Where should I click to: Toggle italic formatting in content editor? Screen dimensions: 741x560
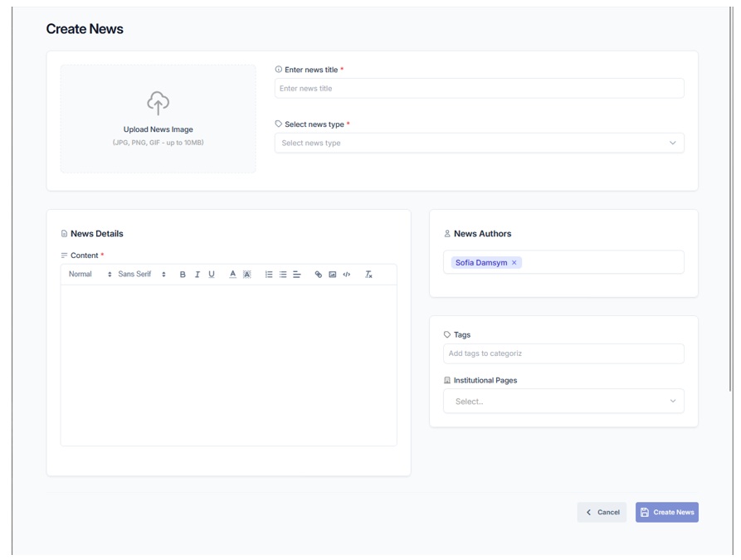(197, 274)
